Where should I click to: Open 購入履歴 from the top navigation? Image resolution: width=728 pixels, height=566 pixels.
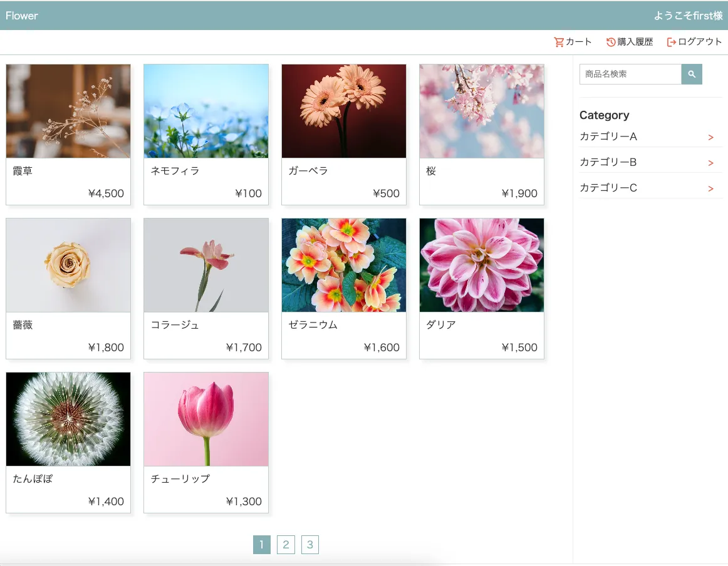[635, 41]
